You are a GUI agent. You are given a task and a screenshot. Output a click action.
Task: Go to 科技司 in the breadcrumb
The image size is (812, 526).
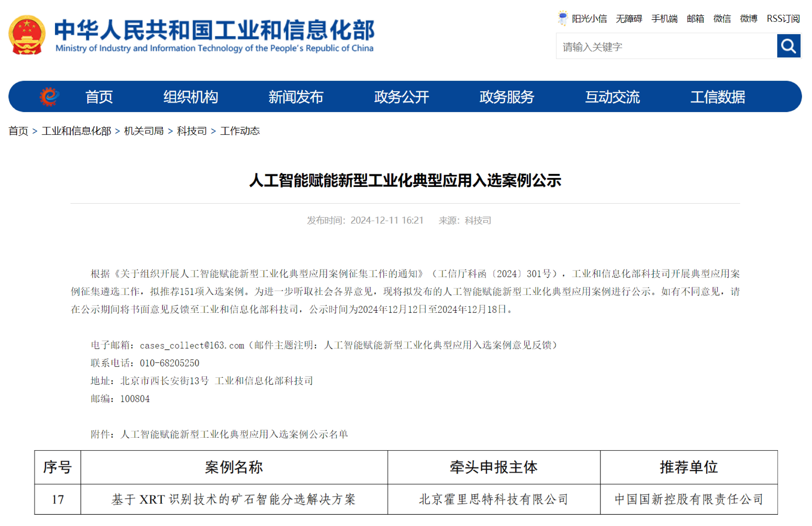click(192, 131)
